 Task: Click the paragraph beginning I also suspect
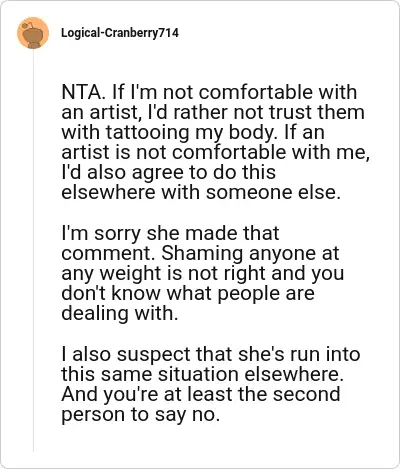point(211,384)
